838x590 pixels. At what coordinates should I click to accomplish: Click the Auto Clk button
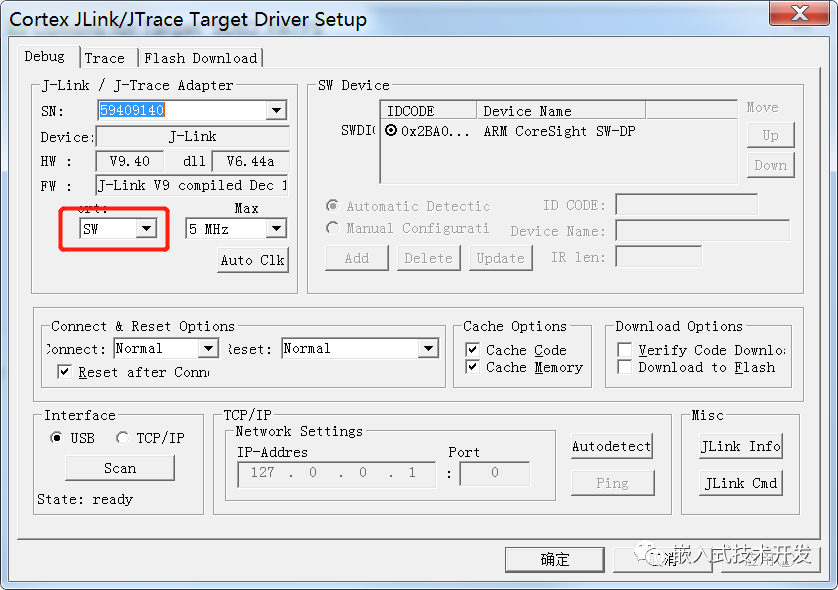(x=253, y=260)
